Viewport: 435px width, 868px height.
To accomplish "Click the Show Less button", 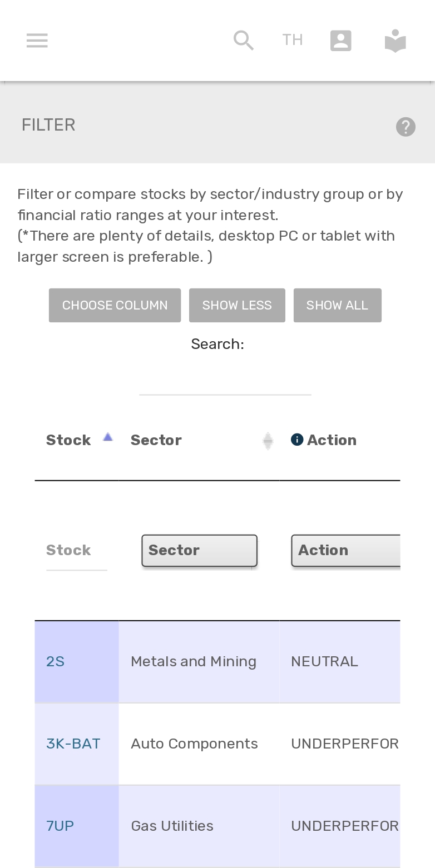I will pos(237,305).
